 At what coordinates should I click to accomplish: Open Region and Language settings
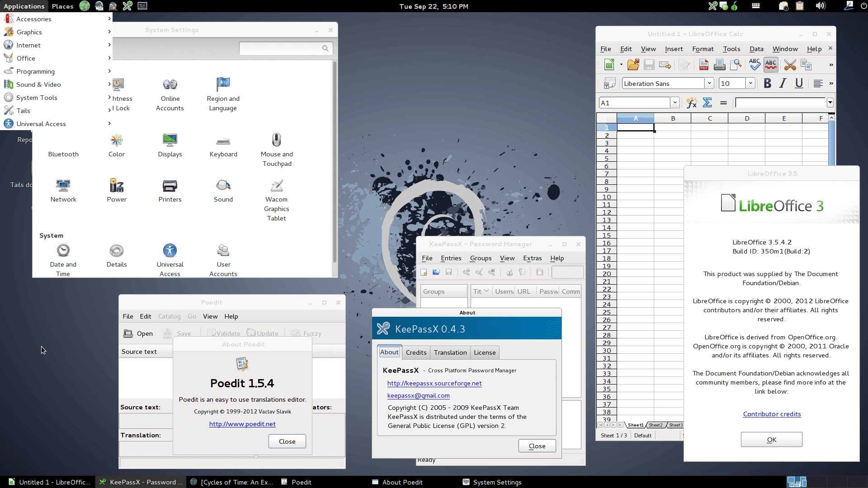[x=223, y=94]
